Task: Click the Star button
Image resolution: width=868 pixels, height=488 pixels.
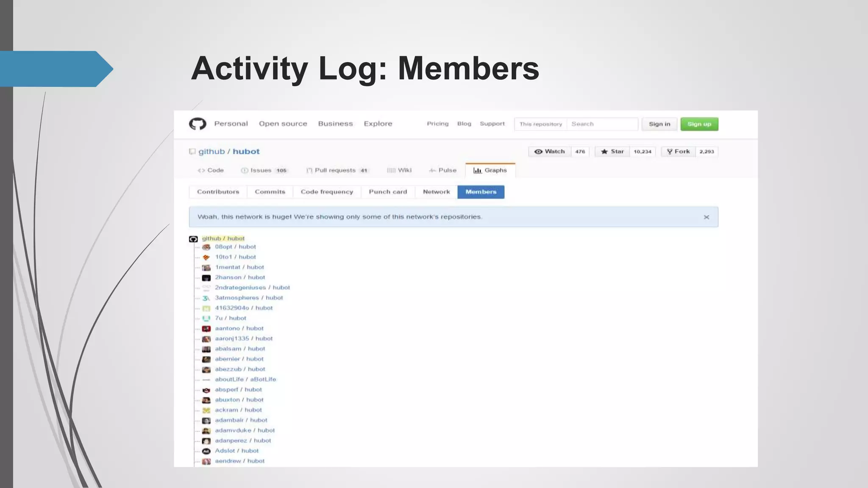Action: pos(612,152)
